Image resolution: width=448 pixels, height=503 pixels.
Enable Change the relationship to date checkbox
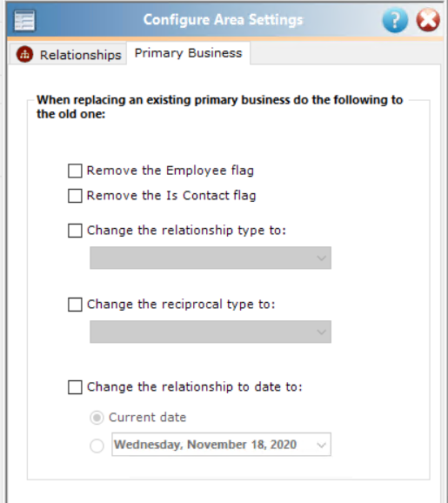point(75,387)
